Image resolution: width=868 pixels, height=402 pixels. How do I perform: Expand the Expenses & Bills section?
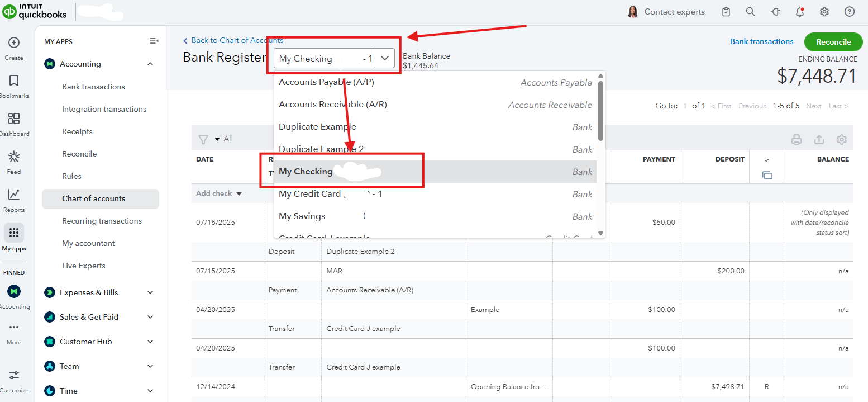pyautogui.click(x=150, y=292)
